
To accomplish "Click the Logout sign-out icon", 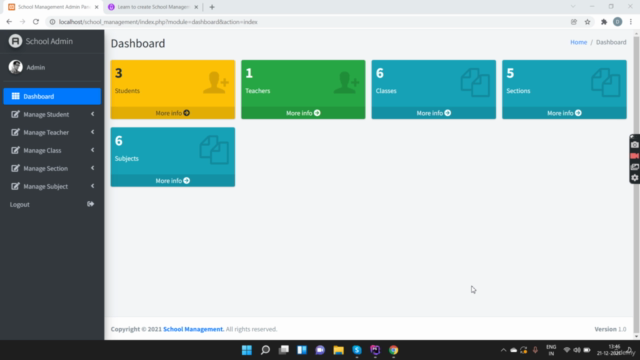I will pos(90,204).
